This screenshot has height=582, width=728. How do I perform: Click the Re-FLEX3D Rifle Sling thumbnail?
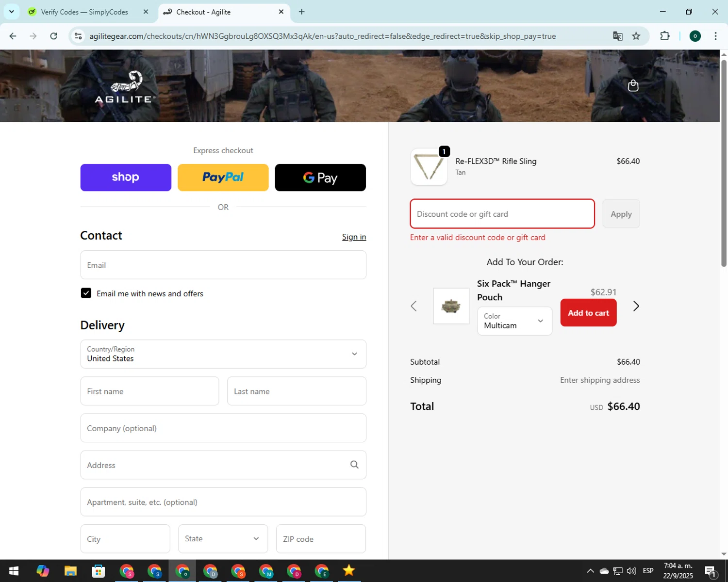pos(429,167)
